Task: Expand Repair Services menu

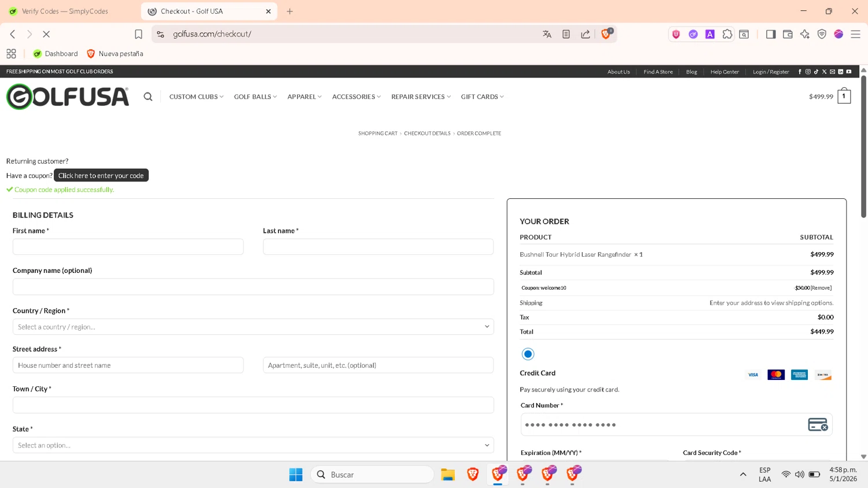Action: 421,97
